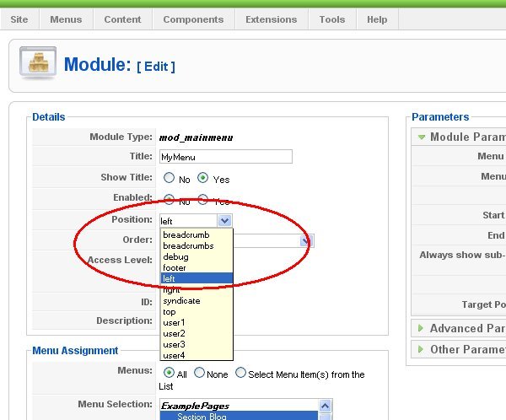This screenshot has width=506, height=420.
Task: Set Show Title to Yes
Action: tap(203, 178)
